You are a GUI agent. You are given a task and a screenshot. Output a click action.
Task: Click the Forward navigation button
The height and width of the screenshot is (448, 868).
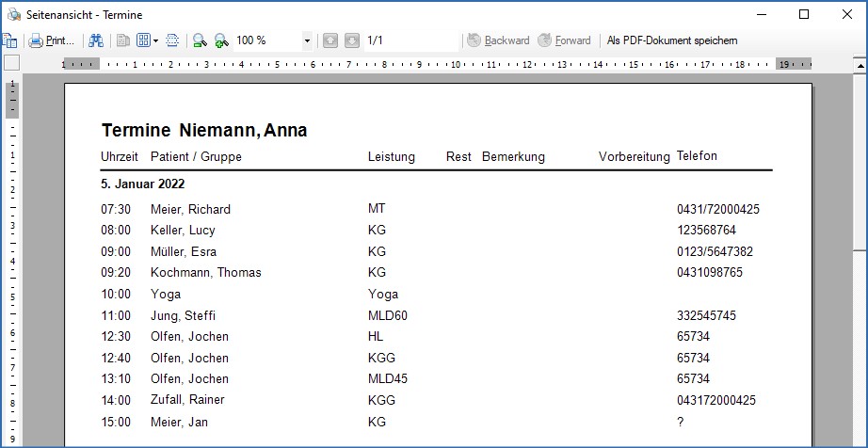pos(565,40)
